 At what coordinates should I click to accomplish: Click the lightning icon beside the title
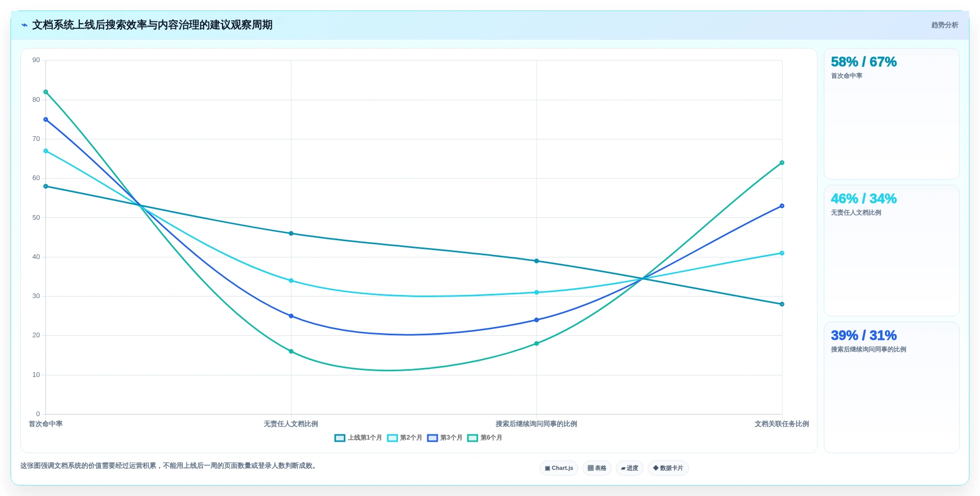point(25,25)
